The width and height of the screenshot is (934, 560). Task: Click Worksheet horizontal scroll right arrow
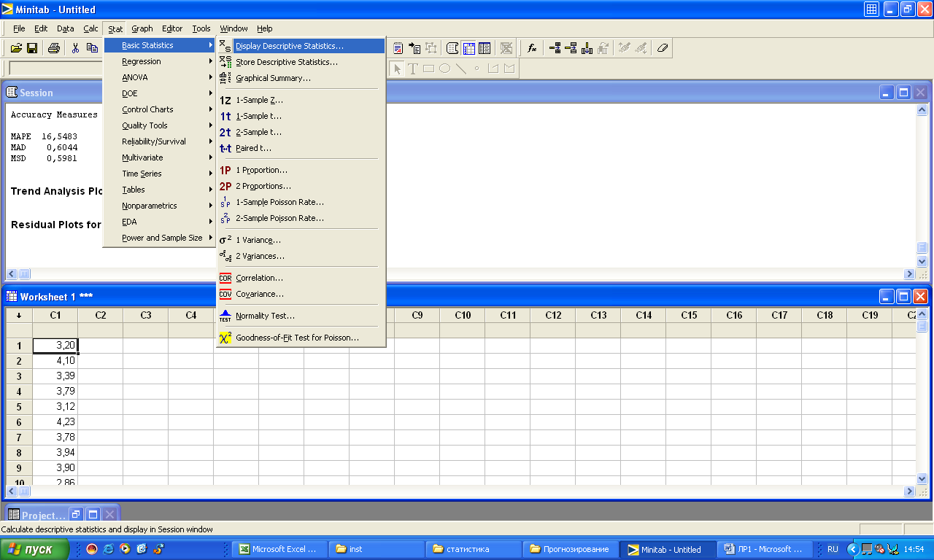(x=909, y=491)
